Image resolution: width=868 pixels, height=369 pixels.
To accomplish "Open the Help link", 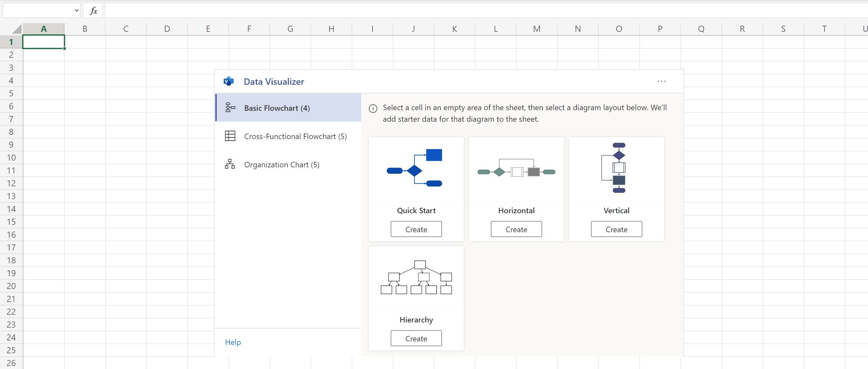I will (x=233, y=342).
